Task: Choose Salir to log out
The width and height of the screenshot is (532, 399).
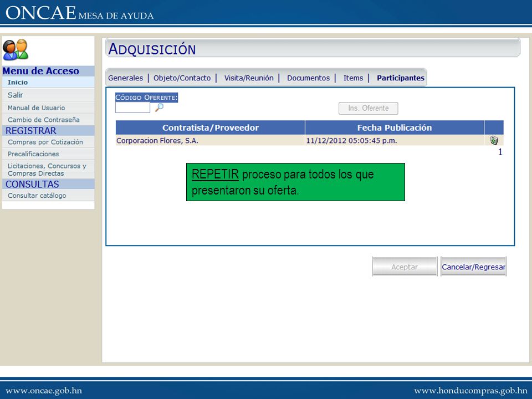Action: [48, 95]
